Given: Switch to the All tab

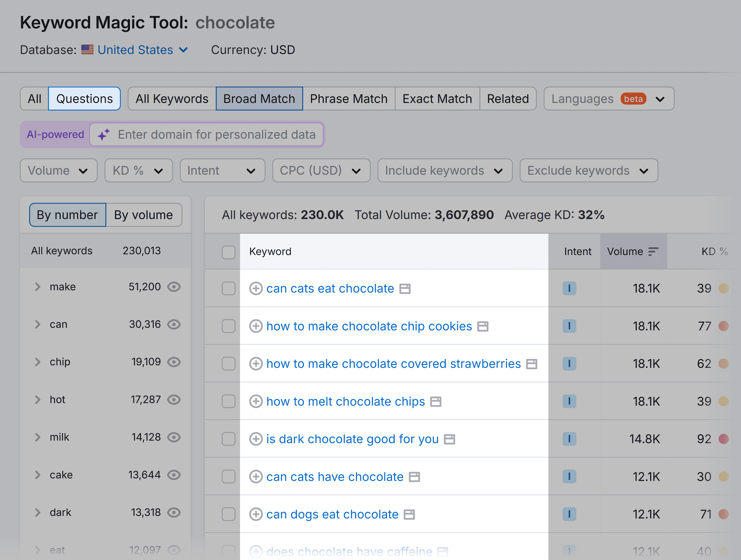Looking at the screenshot, I should coord(34,99).
